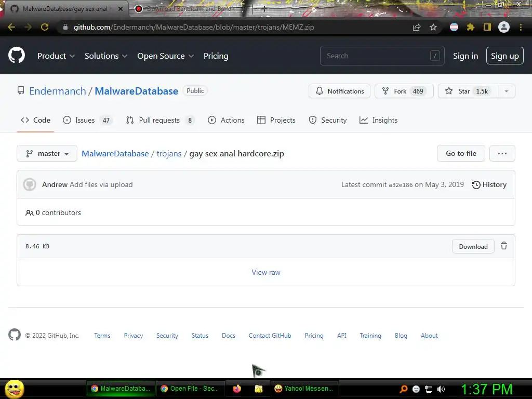532x399 pixels.
Task: Open the Chrome extensions puzzle icon
Action: pos(470,27)
